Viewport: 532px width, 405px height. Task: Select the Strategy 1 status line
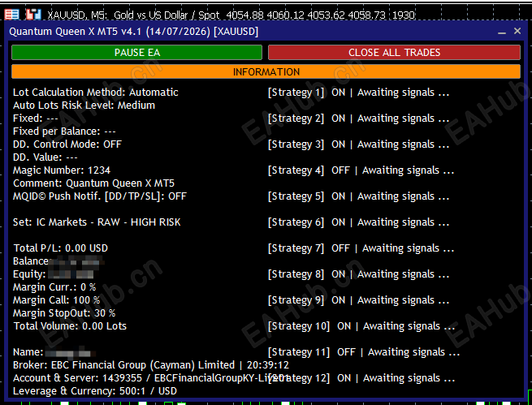[359, 93]
